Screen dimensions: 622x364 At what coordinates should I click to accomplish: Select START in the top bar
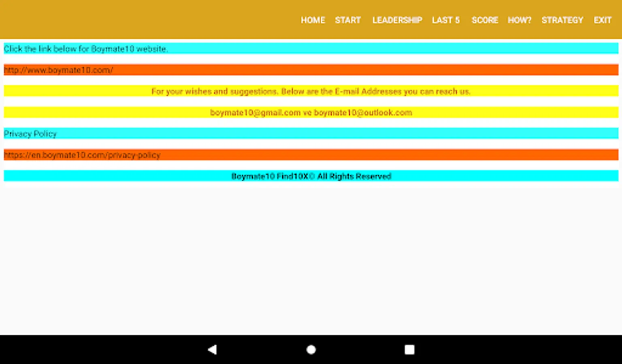pos(348,20)
